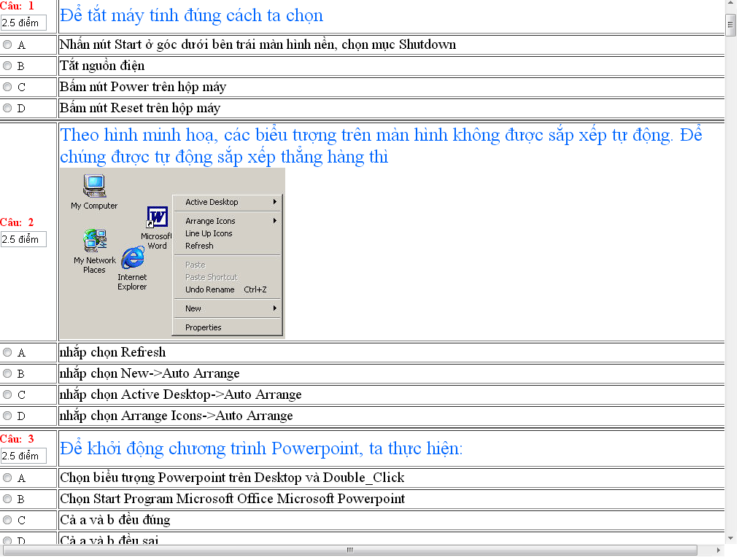Click the '2.5 điểm' field under Câu 3
Screen dimensions: 747x560
(23, 456)
